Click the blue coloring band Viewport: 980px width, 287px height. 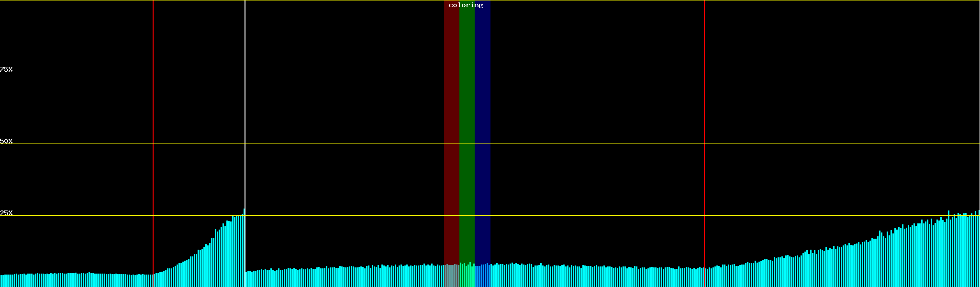coord(482,120)
